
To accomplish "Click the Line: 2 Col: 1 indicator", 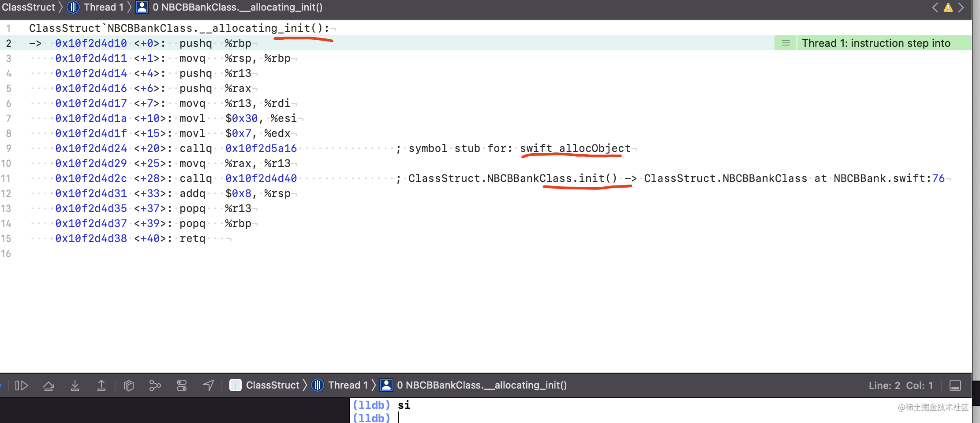I will click(x=901, y=385).
